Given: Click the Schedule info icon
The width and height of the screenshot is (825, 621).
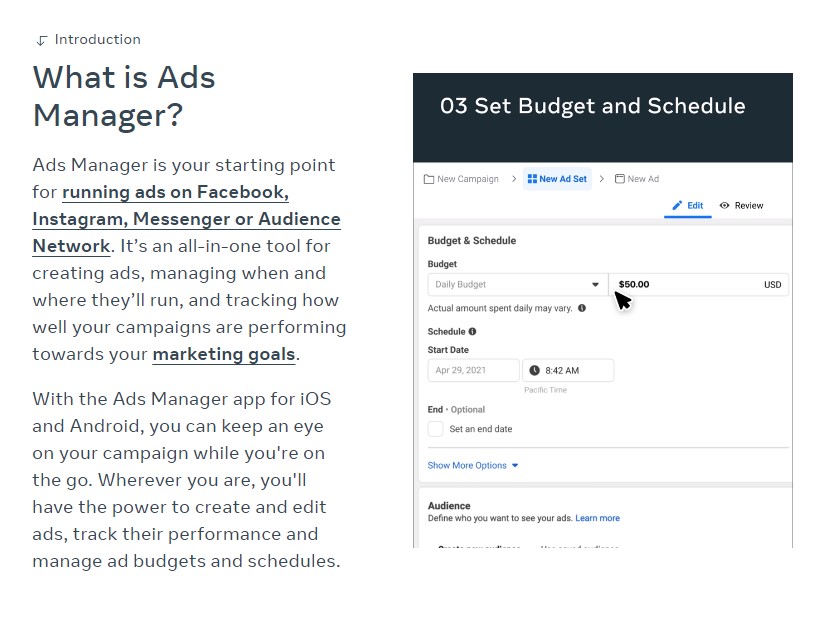Looking at the screenshot, I should pyautogui.click(x=472, y=332).
